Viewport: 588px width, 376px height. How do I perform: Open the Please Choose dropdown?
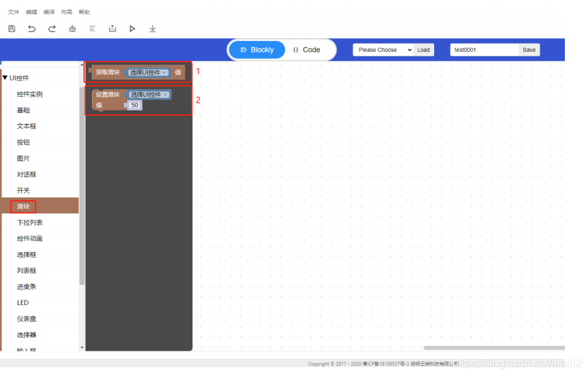(x=383, y=50)
